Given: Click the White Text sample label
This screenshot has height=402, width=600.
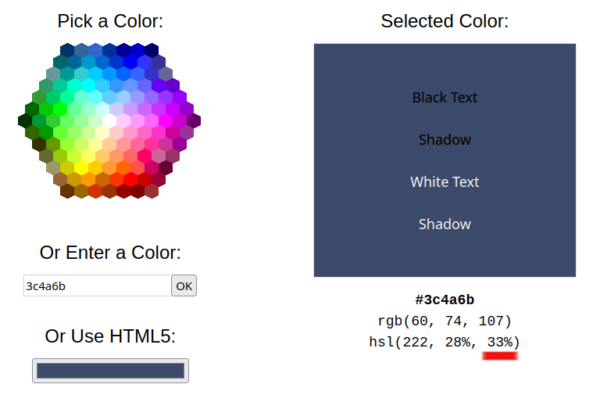Looking at the screenshot, I should click(445, 182).
